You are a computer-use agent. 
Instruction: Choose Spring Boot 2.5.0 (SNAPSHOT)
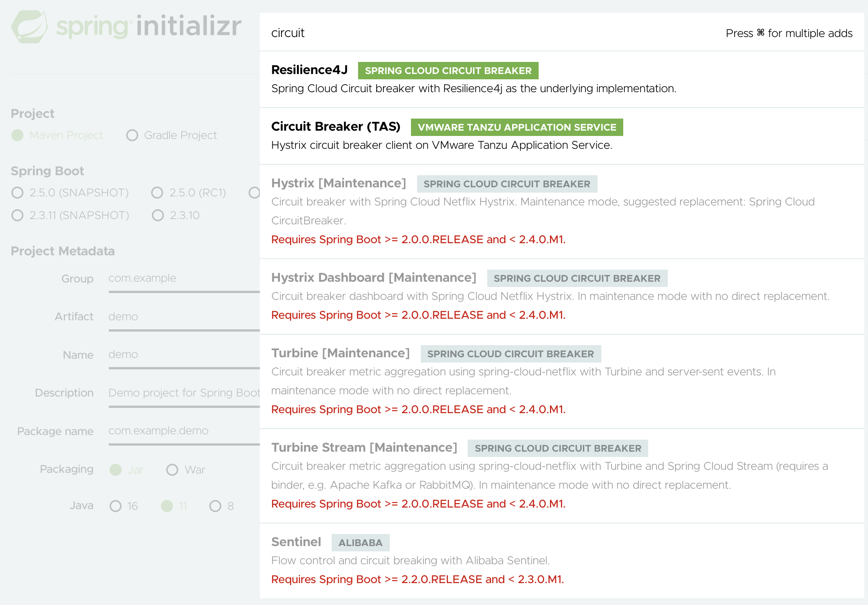pos(17,193)
